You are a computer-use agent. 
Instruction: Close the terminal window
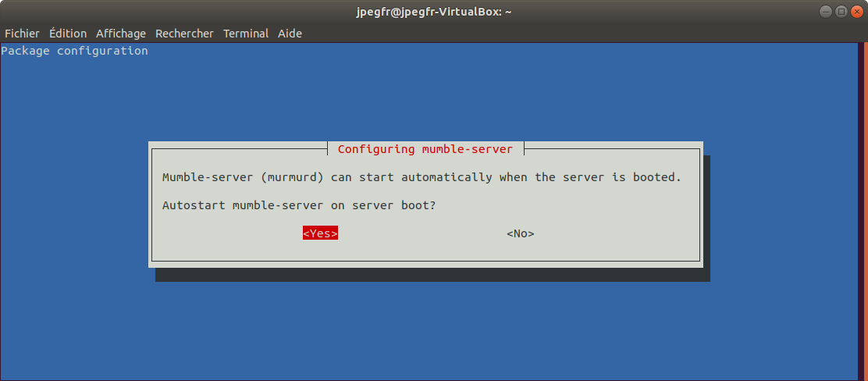click(856, 11)
